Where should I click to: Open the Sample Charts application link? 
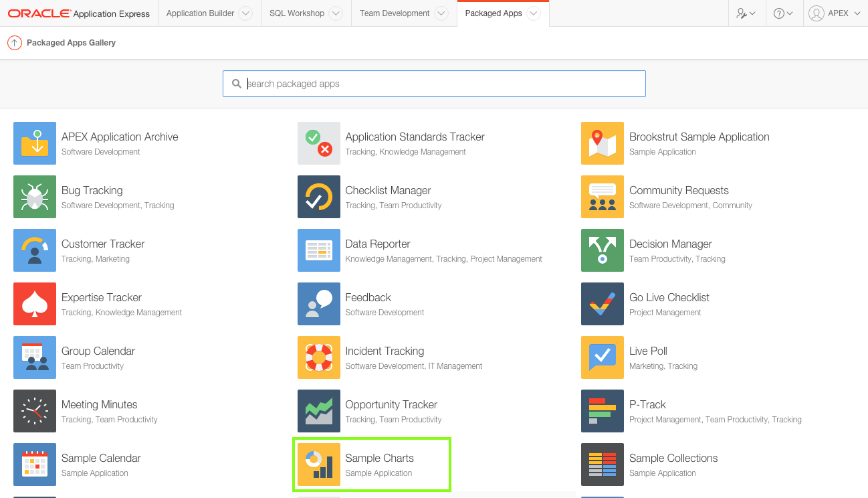[x=379, y=459]
